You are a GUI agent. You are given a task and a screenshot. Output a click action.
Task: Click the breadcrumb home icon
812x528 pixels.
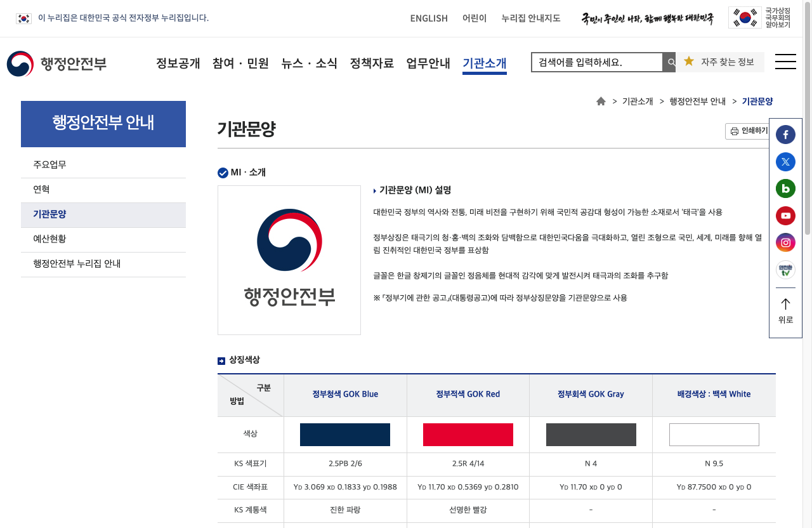[x=601, y=101]
